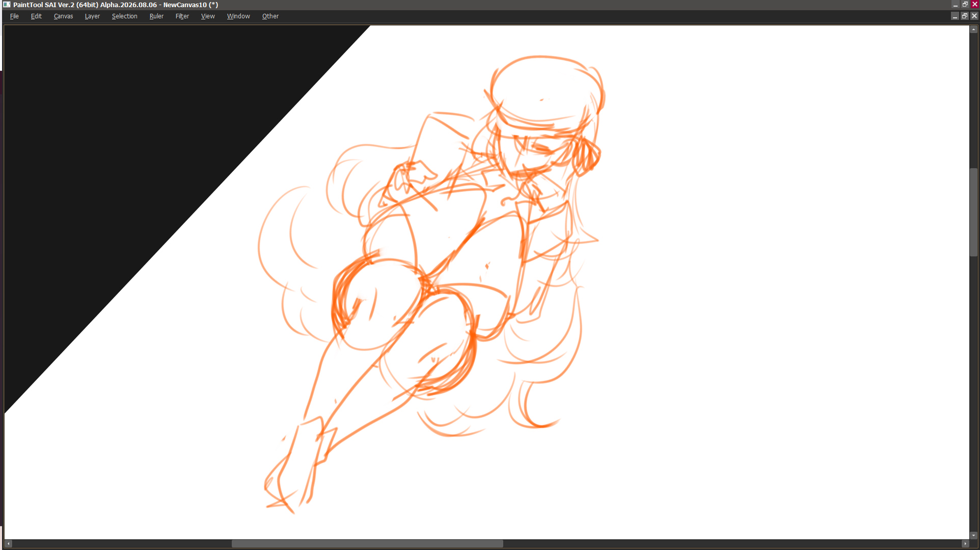Viewport: 980px width, 550px height.
Task: Open the Edit menu
Action: [x=36, y=16]
